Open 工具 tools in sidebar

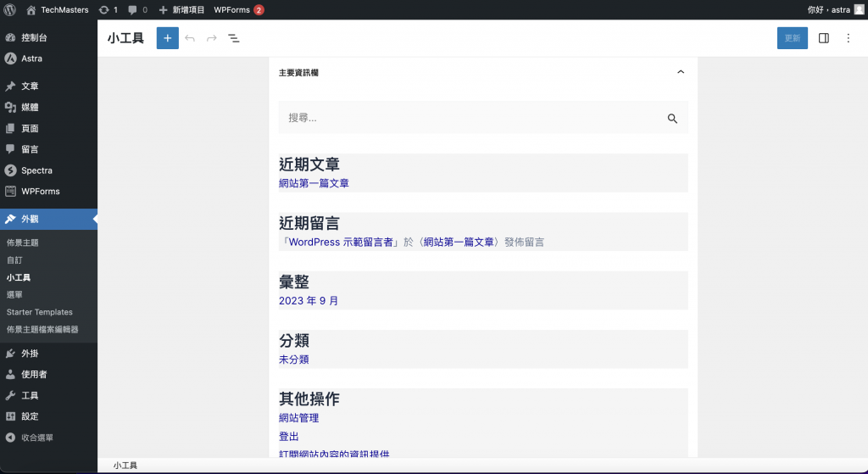48,395
